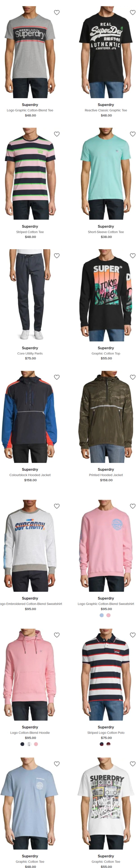
Task: Pick navy swatch for Logo Cotton-Blend Hoodie
Action: [x=22, y=744]
